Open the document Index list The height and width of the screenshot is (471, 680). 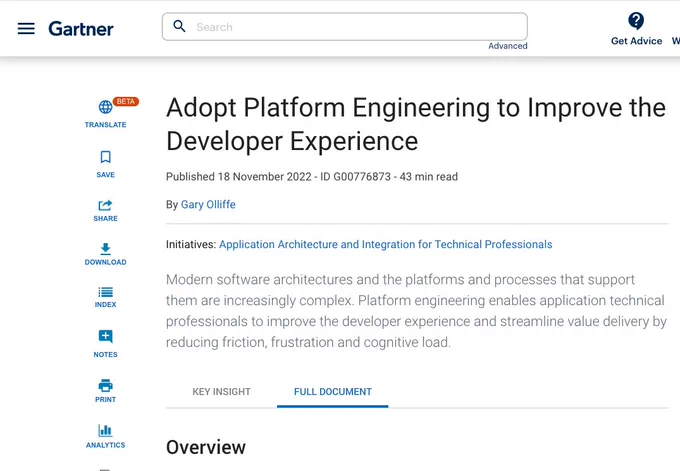(105, 292)
